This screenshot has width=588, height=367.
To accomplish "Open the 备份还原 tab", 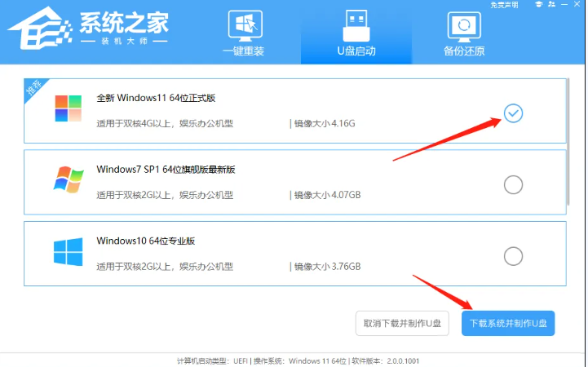I will (464, 33).
